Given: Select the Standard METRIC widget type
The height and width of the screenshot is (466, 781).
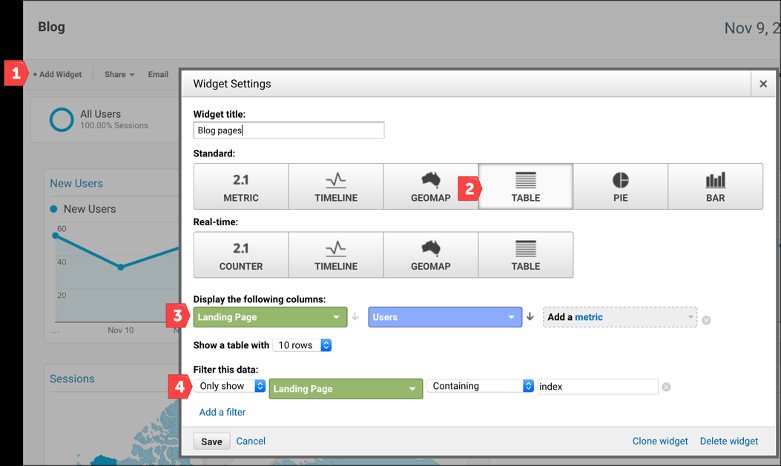Looking at the screenshot, I should pyautogui.click(x=241, y=187).
